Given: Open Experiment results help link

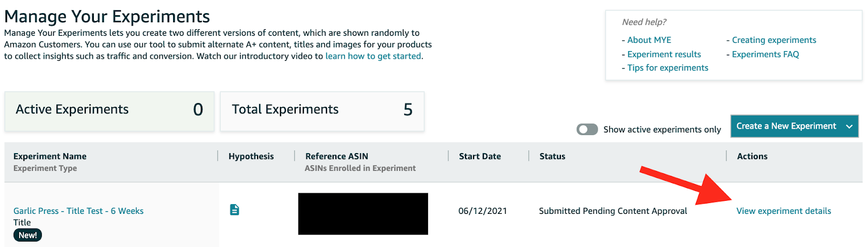Looking at the screenshot, I should point(664,54).
